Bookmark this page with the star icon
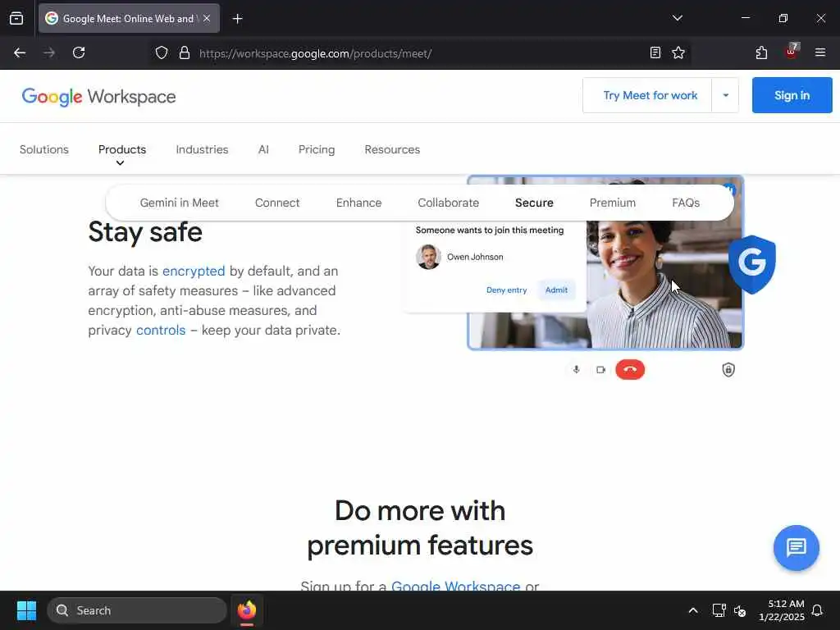Image resolution: width=840 pixels, height=630 pixels. (678, 52)
